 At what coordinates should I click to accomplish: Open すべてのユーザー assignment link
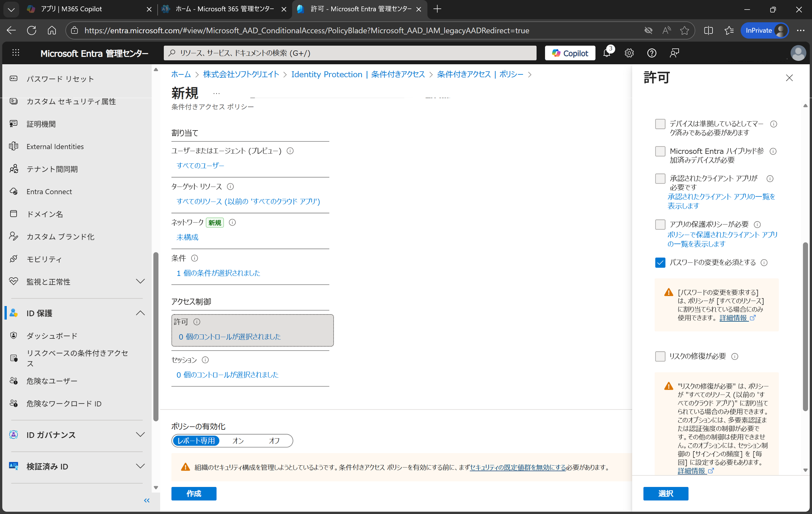200,165
